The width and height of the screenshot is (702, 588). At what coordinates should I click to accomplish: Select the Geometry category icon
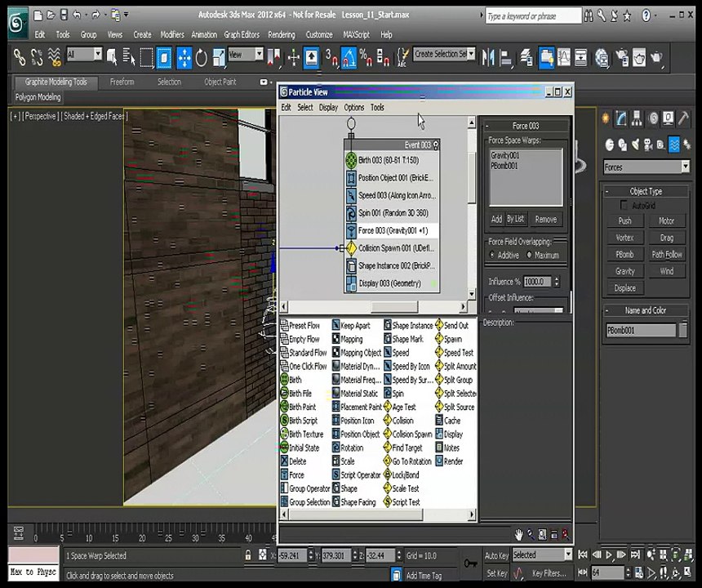pyautogui.click(x=609, y=145)
